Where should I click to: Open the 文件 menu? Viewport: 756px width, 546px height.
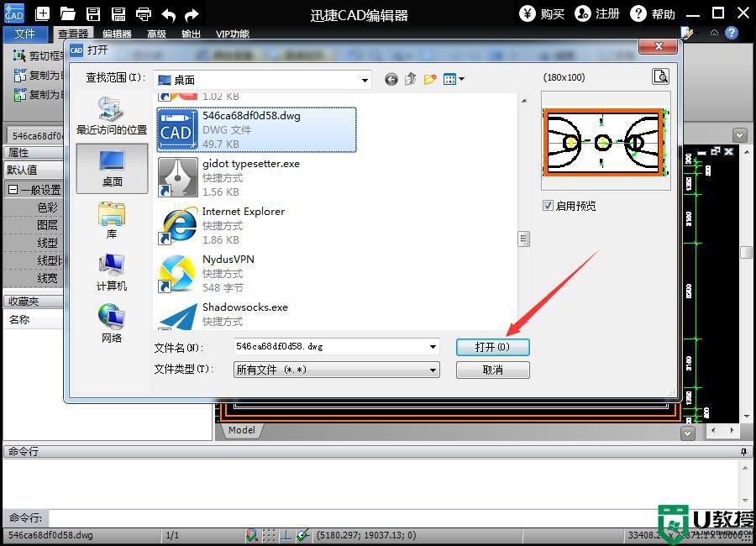click(x=25, y=34)
